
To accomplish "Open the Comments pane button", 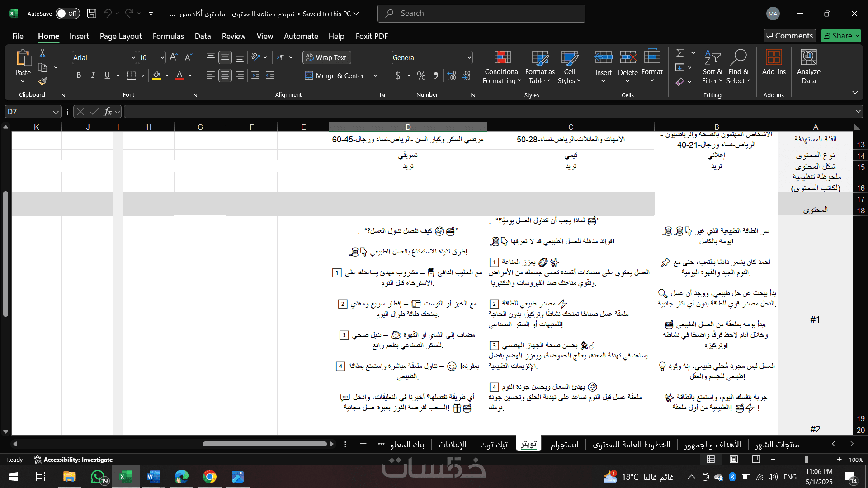I will pos(789,36).
